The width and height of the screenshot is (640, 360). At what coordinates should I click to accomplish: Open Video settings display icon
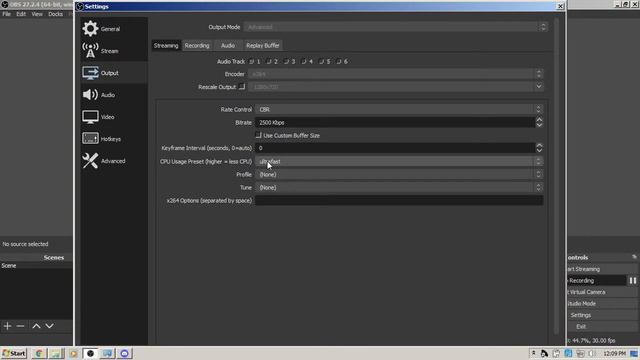90,117
